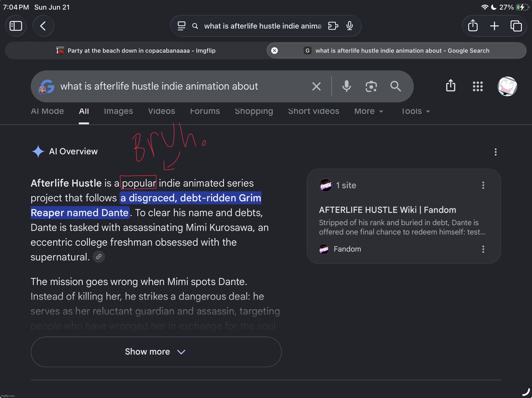Show the tab overview
Image resolution: width=532 pixels, height=398 pixels.
click(516, 26)
